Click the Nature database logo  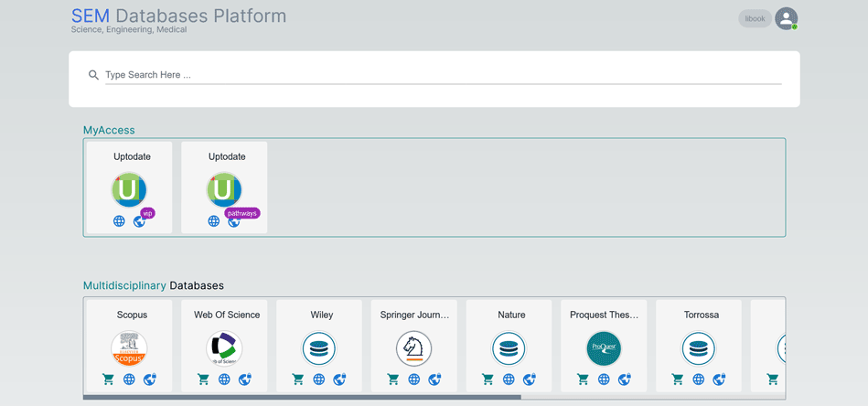click(509, 348)
